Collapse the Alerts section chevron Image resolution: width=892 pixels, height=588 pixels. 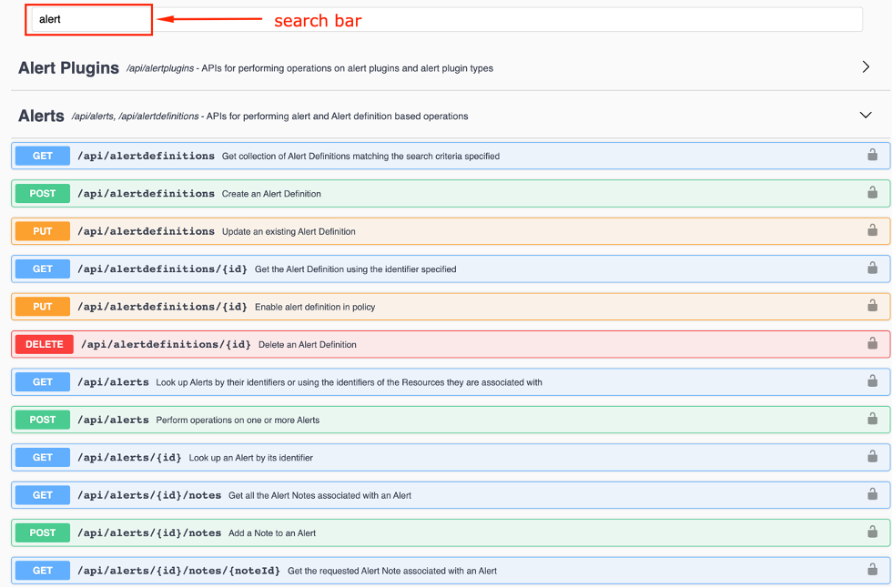click(866, 116)
